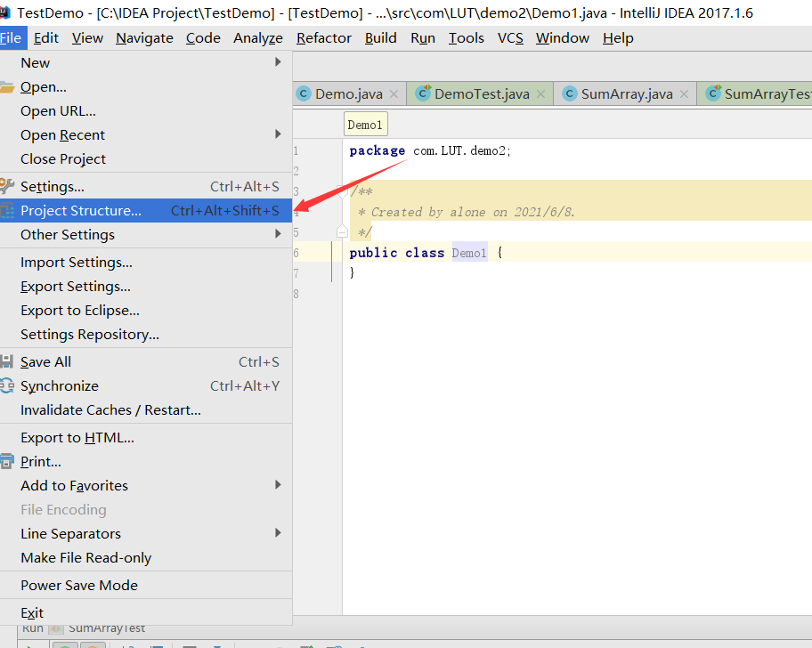The width and height of the screenshot is (812, 648).
Task: Open Settings Repository...
Action: tap(146, 335)
